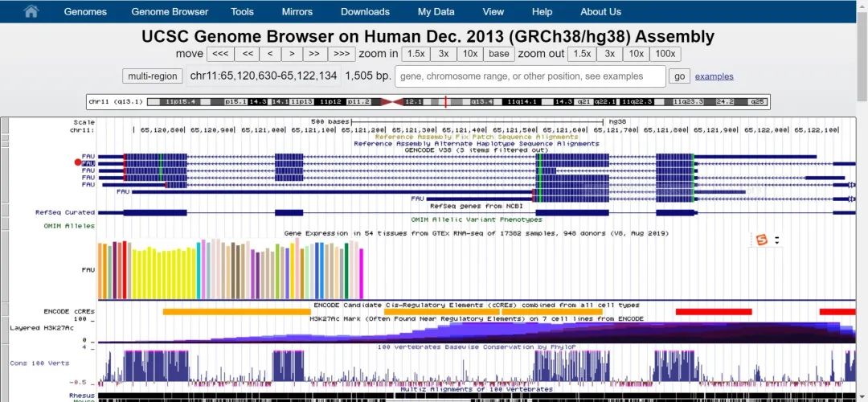This screenshot has height=402, width=868.
Task: Click the go button
Action: [x=679, y=76]
